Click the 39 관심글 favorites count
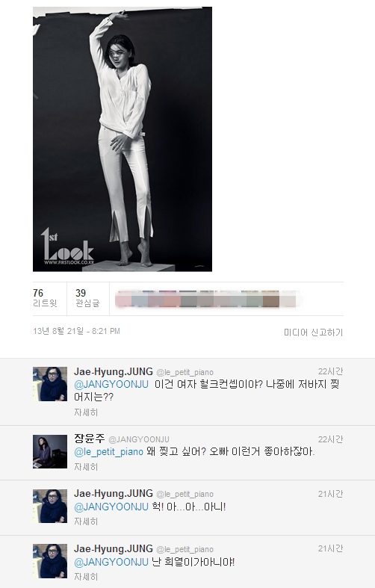The height and width of the screenshot is (588, 375). [x=87, y=299]
